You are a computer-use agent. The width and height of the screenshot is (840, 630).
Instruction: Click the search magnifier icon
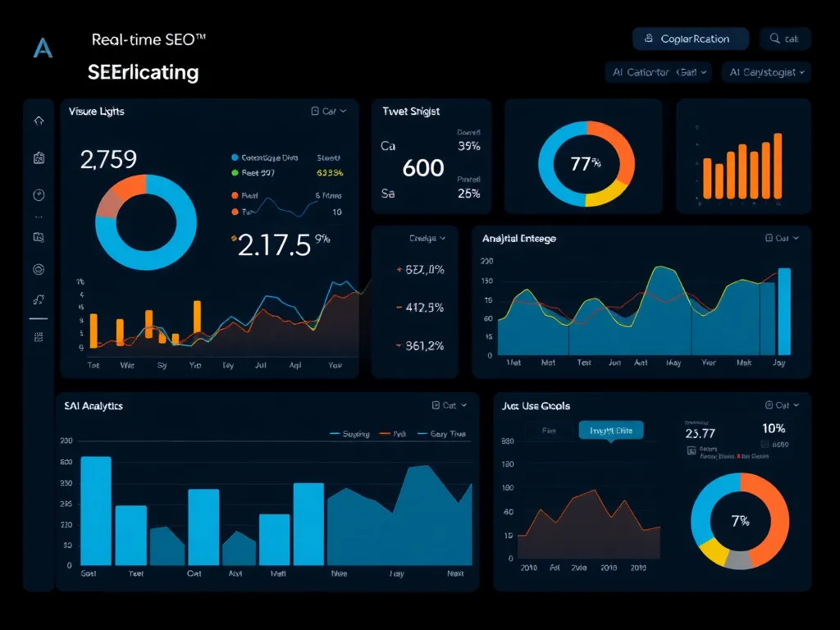pos(774,39)
